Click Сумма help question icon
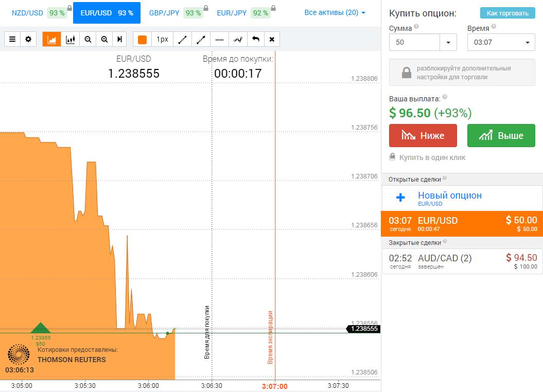The image size is (543, 392). point(416,26)
